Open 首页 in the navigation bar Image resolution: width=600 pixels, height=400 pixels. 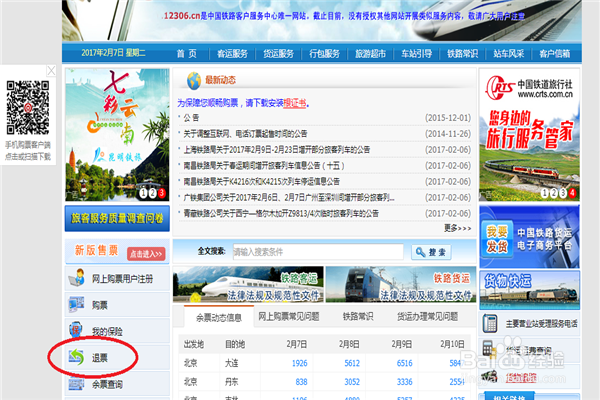click(187, 54)
